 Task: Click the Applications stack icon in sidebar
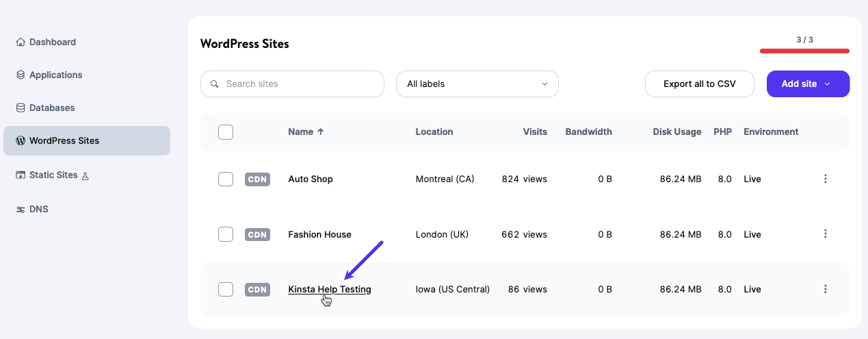[21, 75]
